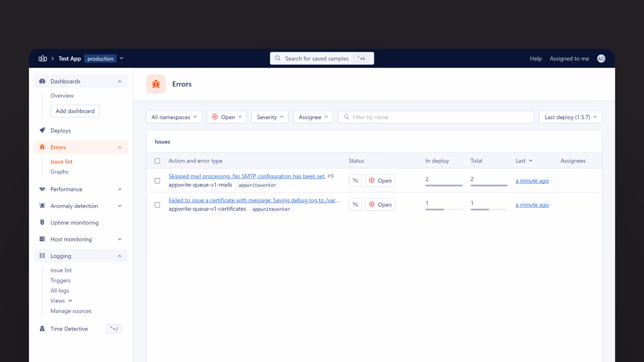
Task: Expand the Views submenu under Logging
Action: pos(61,301)
